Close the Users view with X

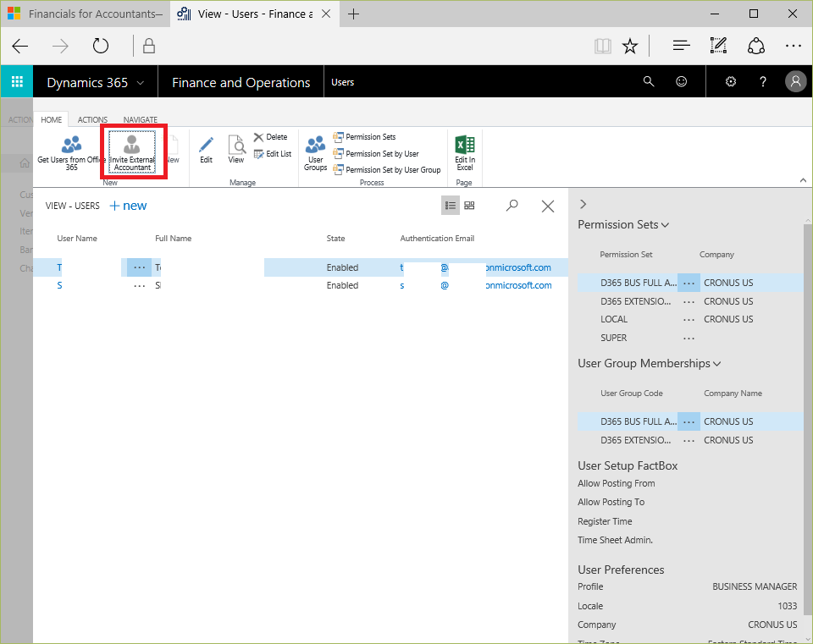click(548, 206)
